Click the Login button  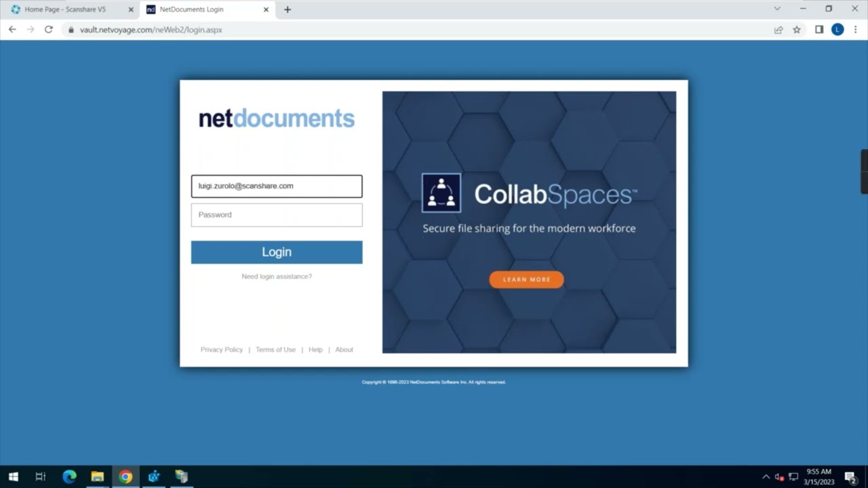277,252
